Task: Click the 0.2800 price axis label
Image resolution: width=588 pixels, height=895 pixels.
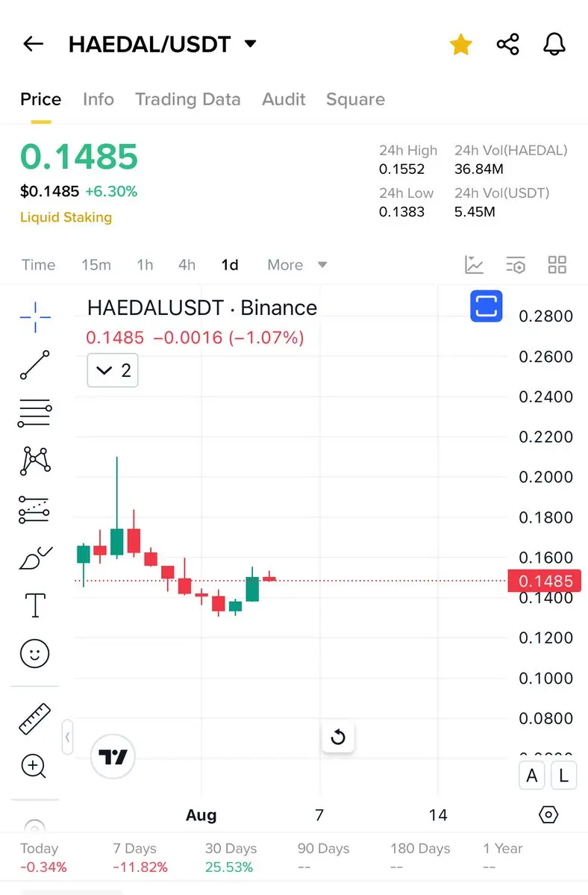Action: coord(545,316)
